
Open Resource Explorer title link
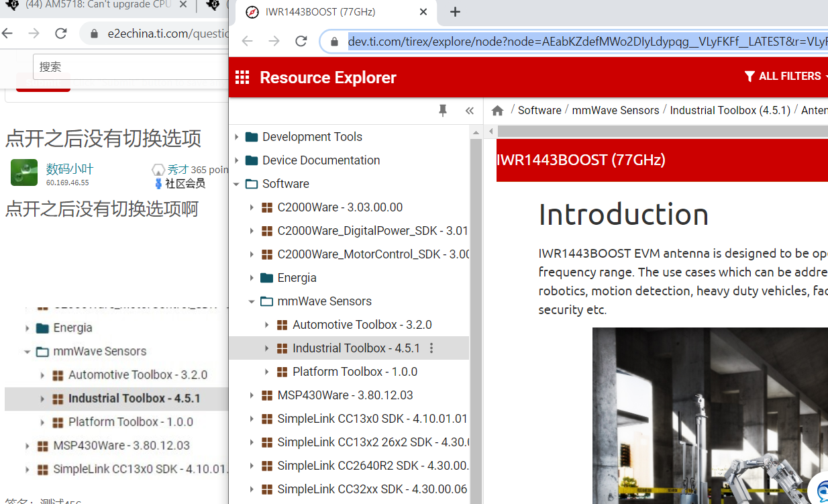tap(328, 77)
